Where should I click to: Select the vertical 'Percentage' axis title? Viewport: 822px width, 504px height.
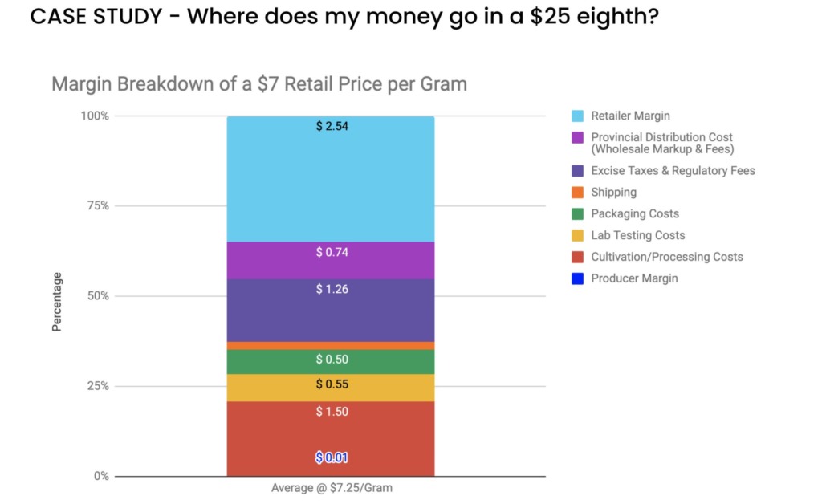pyautogui.click(x=57, y=302)
